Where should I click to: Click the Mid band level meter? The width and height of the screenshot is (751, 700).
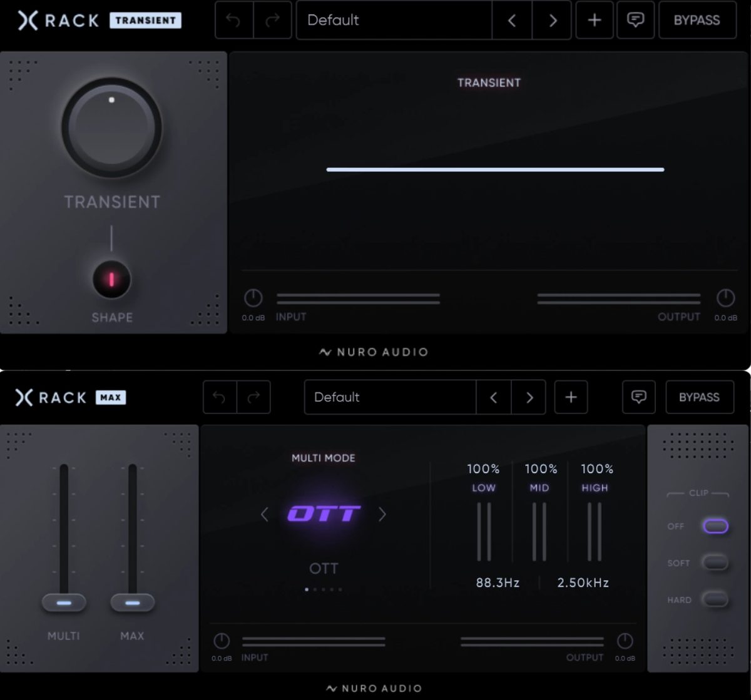click(x=539, y=531)
